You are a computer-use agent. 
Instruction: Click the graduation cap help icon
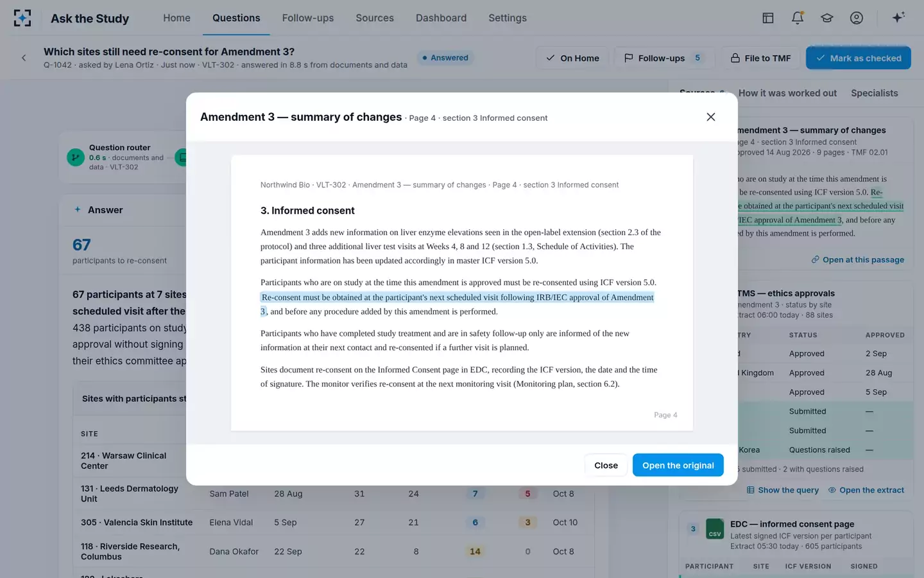[x=827, y=18]
